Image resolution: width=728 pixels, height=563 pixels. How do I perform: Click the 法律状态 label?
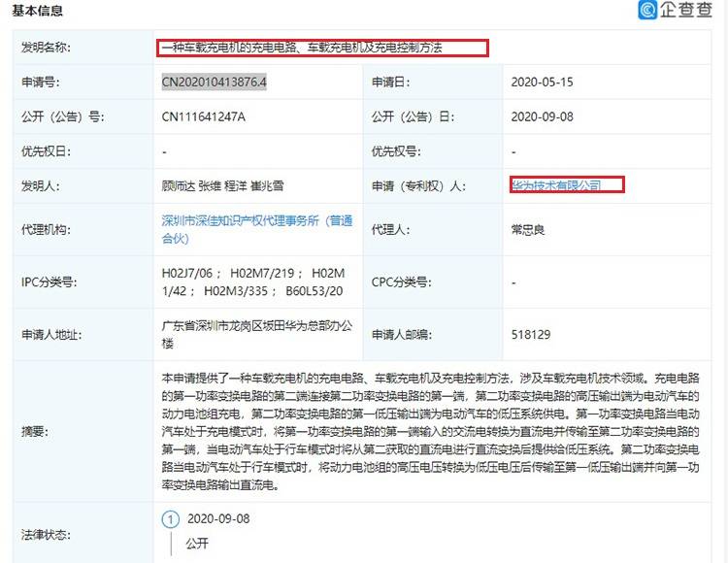(46, 535)
